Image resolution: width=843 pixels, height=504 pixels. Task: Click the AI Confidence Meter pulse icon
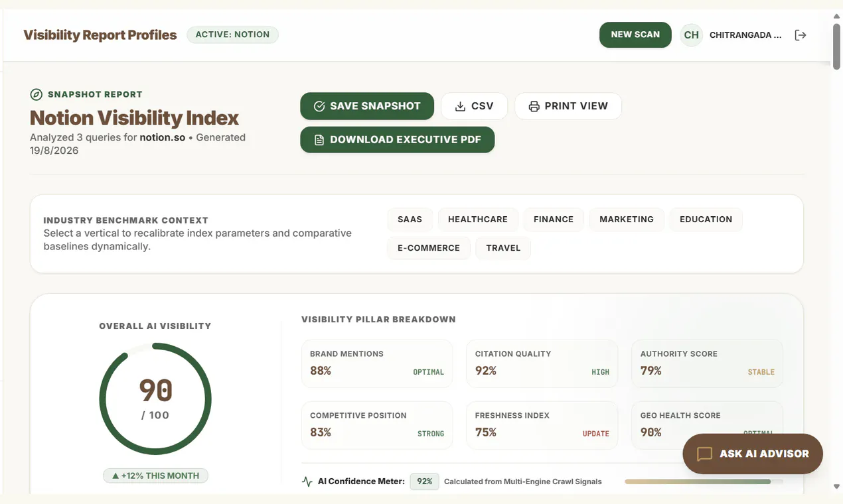point(307,481)
